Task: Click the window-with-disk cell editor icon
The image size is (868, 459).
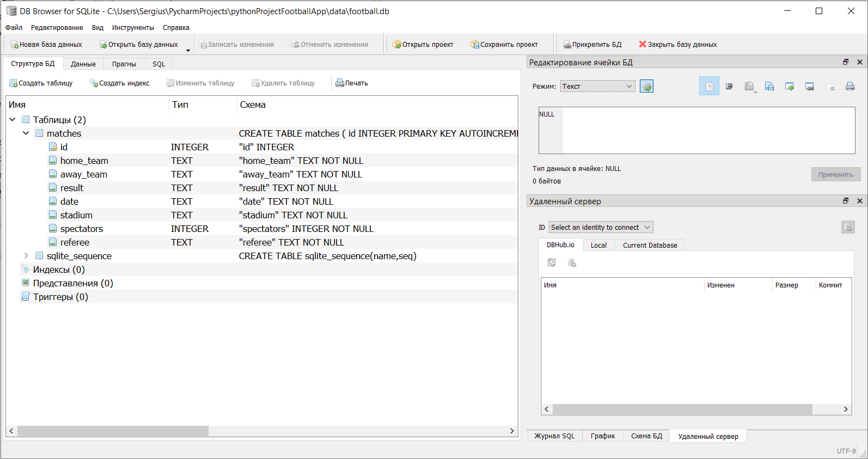Action: [x=810, y=86]
